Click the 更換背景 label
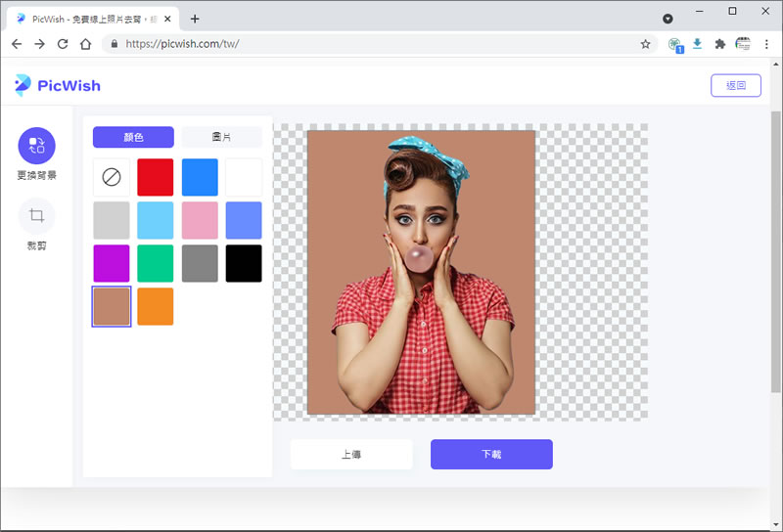This screenshot has width=783, height=532. tap(37, 175)
